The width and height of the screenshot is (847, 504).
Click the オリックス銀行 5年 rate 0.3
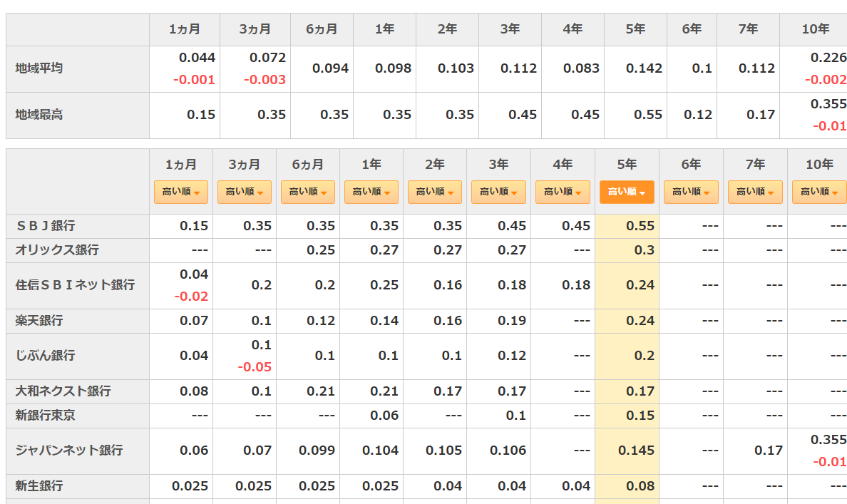tap(645, 250)
